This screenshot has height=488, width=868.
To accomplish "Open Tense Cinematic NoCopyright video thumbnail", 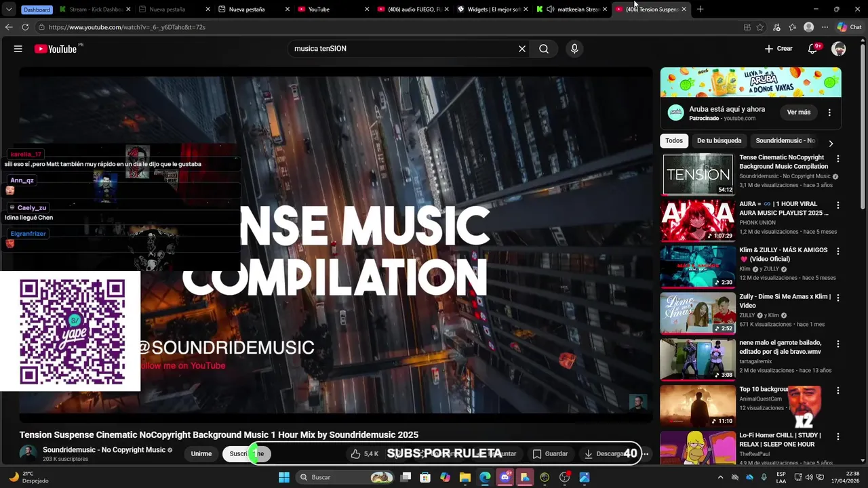I will point(698,174).
